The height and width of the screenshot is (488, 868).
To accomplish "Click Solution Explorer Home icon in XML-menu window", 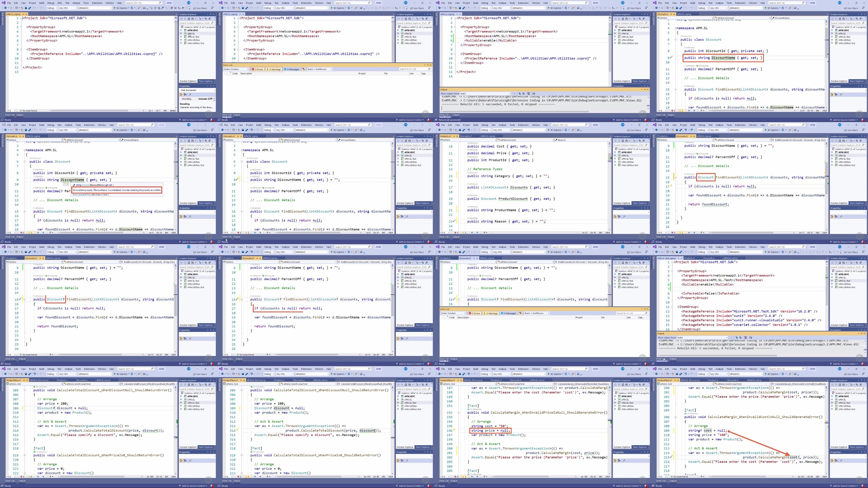I will (189, 18).
